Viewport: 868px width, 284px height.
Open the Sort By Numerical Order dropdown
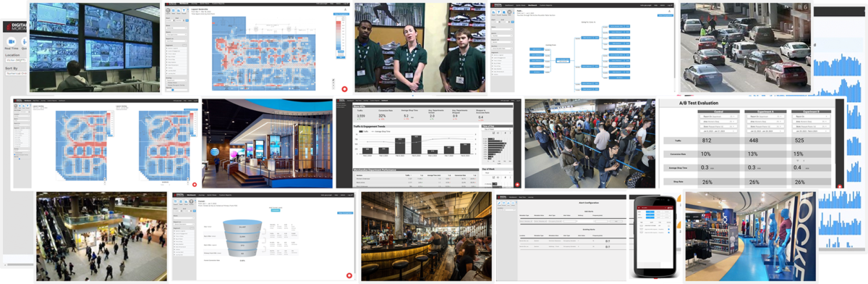click(x=15, y=73)
